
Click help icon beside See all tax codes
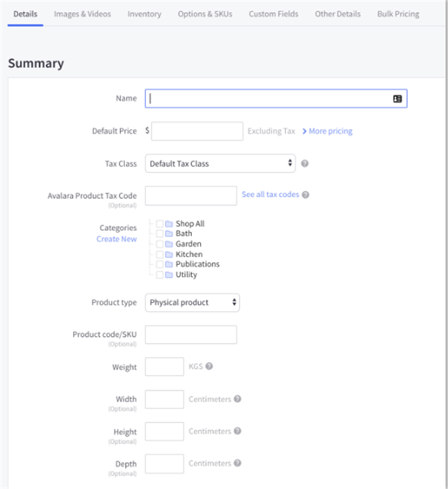tap(305, 195)
